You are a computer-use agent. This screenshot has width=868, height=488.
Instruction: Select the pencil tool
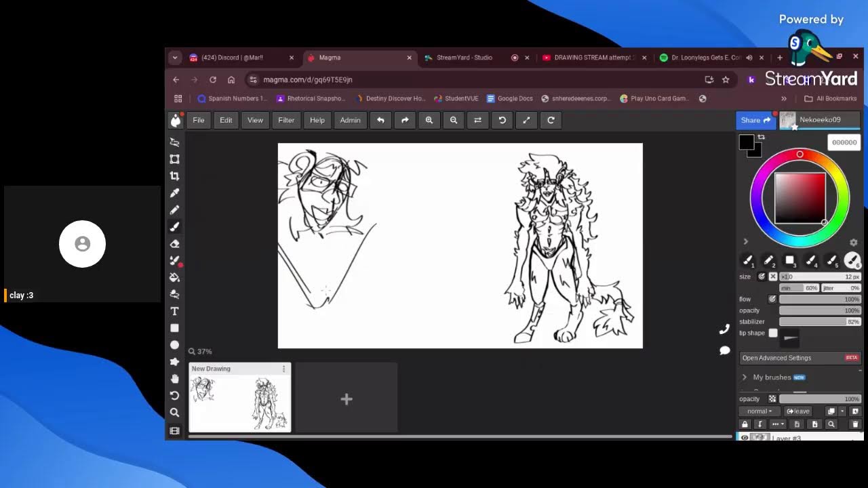pyautogui.click(x=174, y=210)
